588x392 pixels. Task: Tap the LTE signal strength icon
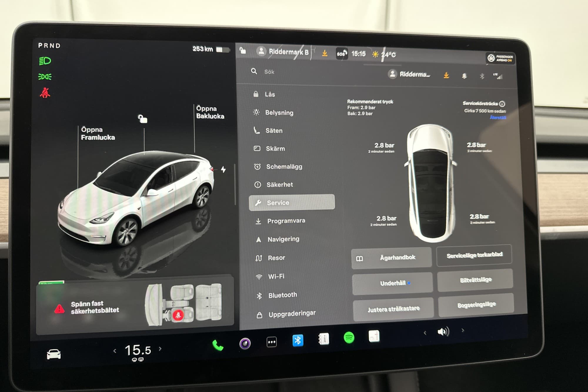[x=498, y=76]
